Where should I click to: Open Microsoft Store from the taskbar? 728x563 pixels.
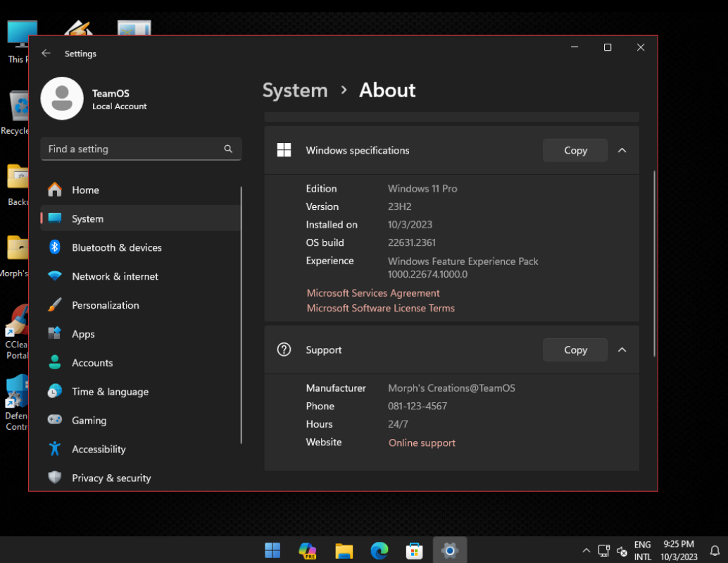click(414, 550)
